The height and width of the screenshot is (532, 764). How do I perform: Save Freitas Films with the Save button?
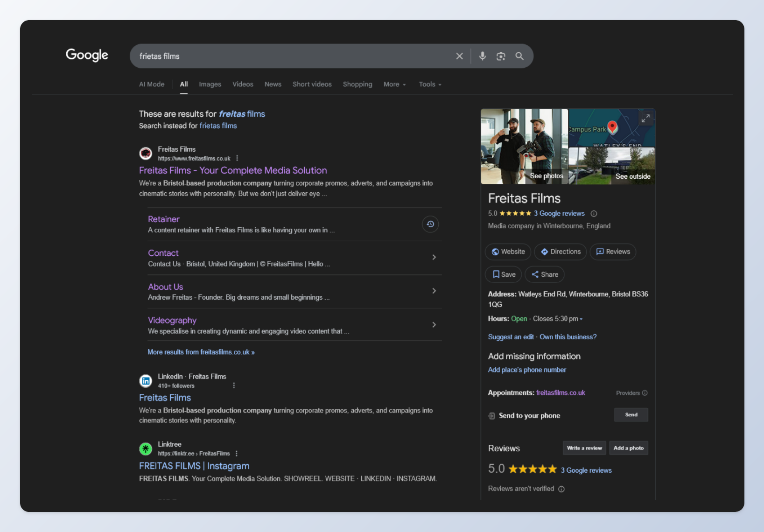(504, 274)
